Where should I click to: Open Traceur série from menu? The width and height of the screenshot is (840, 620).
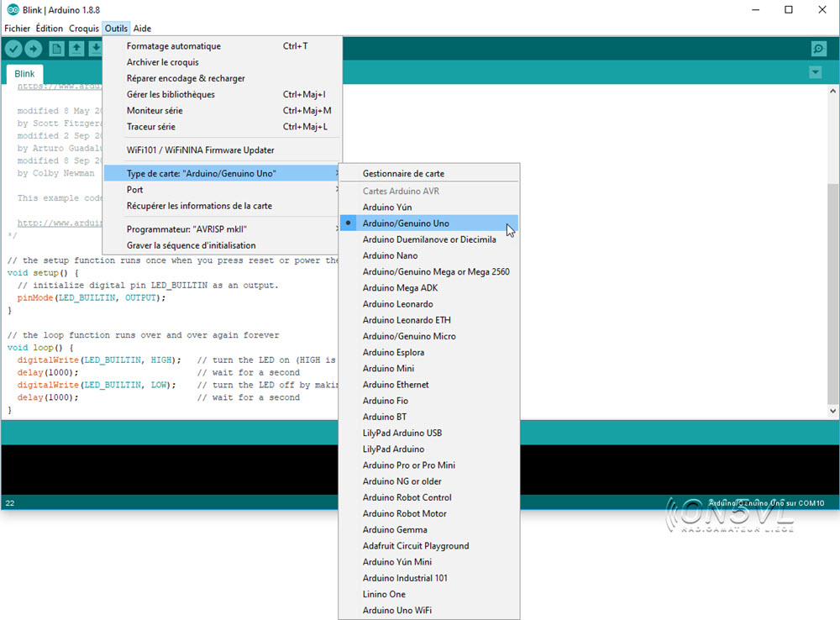[223, 127]
